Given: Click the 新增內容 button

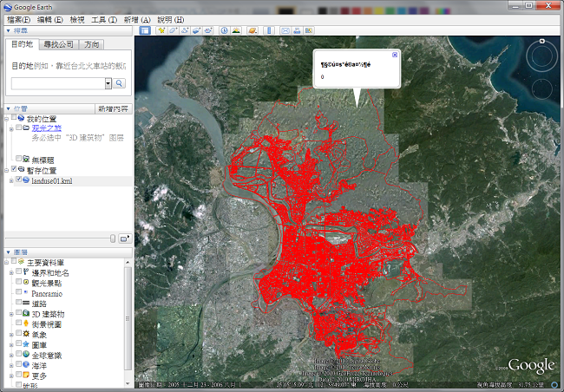Looking at the screenshot, I should pos(113,108).
